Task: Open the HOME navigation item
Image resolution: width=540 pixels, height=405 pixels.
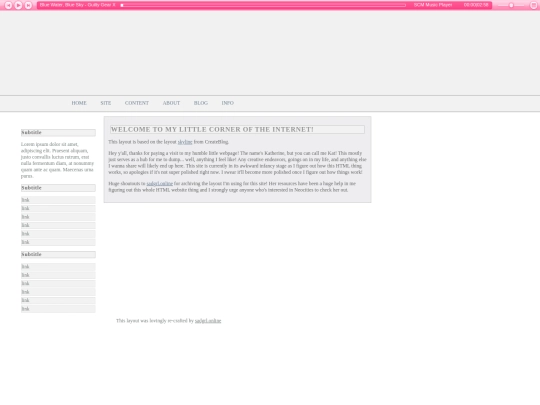Action: (79, 103)
